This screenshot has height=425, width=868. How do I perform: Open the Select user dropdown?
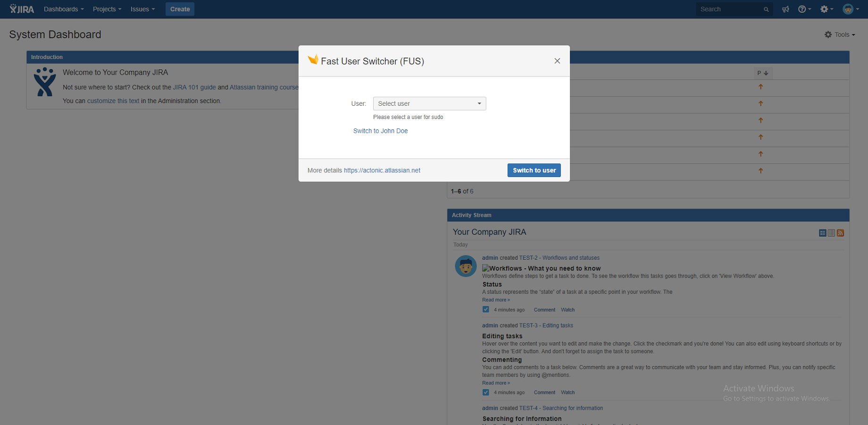(x=429, y=103)
